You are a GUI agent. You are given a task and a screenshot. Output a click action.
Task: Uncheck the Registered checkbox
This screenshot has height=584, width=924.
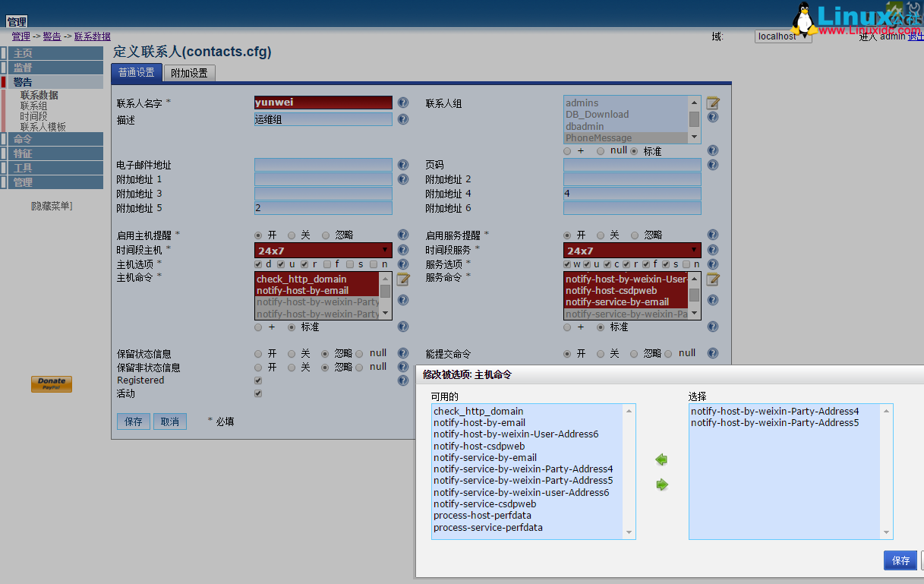257,380
